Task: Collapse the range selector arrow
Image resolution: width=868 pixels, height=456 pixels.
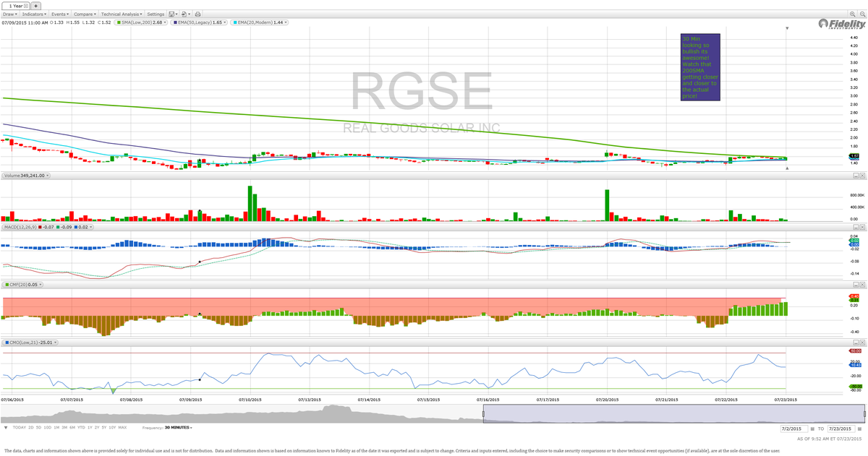Action: 6,428
